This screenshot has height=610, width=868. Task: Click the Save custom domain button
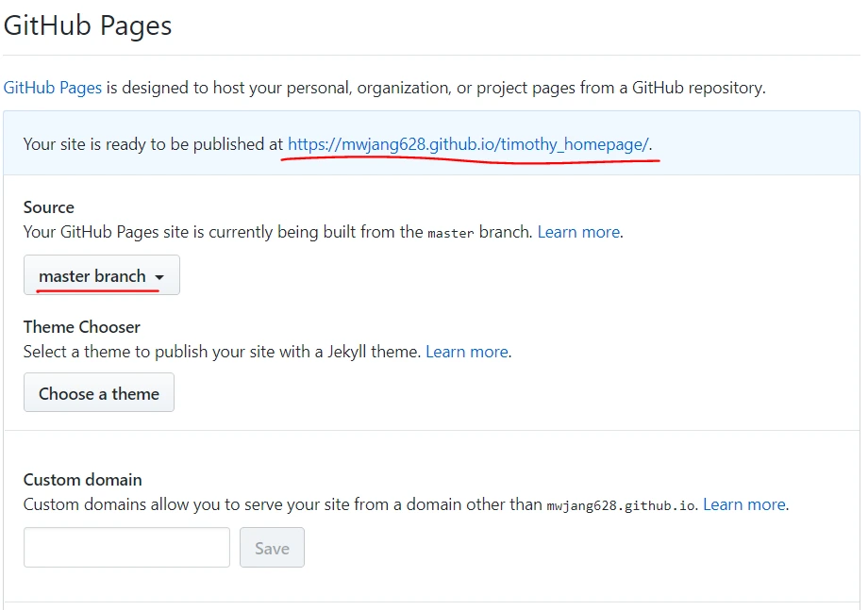point(272,548)
